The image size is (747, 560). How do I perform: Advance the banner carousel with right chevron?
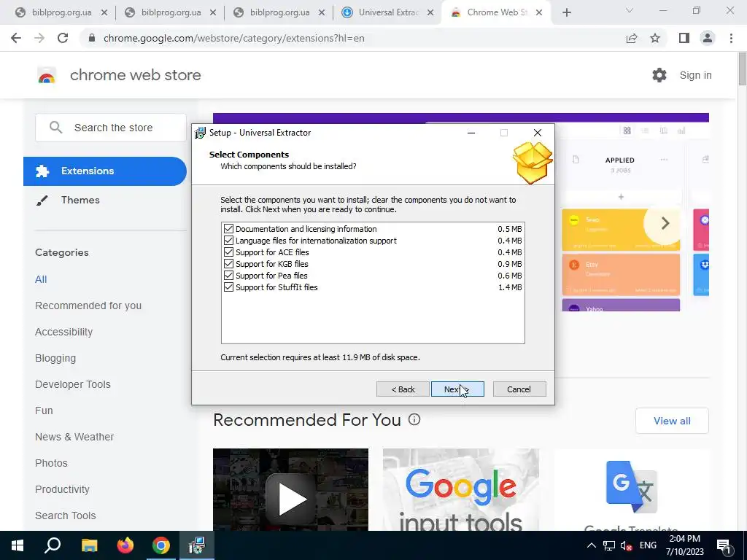point(665,223)
